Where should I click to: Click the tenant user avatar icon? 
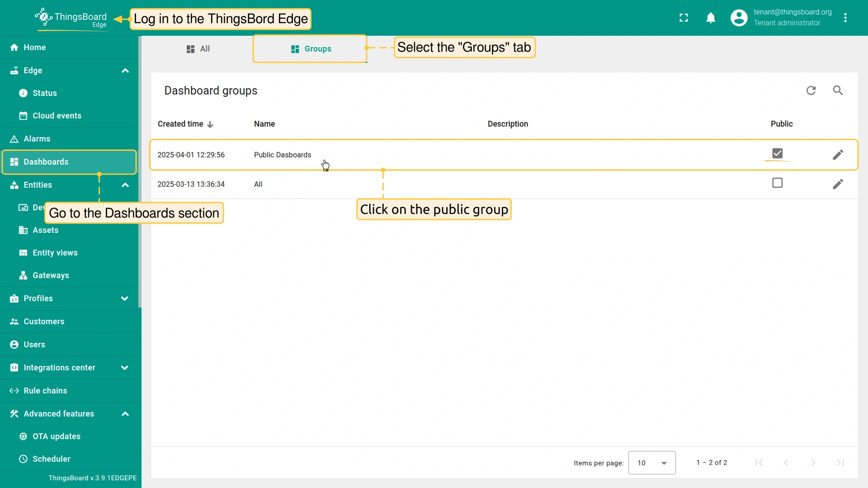739,18
